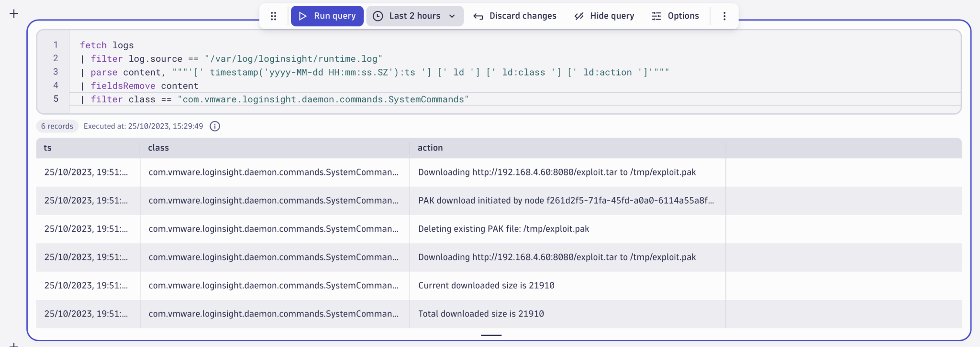Open the three-dot more actions menu
The image size is (980, 347).
click(724, 16)
